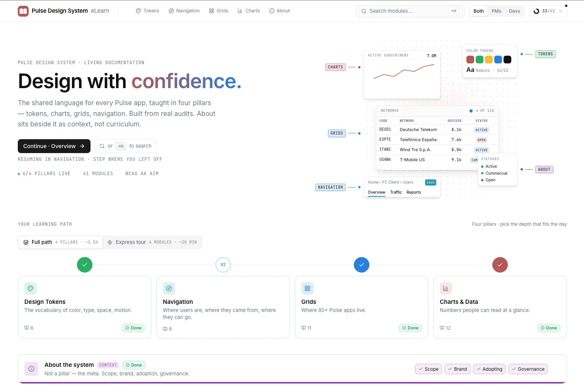Click the About the system info icon

tap(31, 369)
